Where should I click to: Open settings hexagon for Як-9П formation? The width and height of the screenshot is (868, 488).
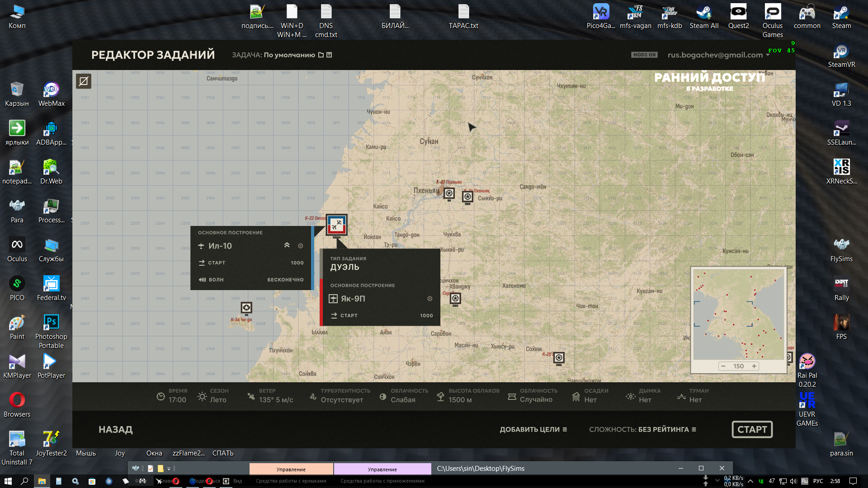pyautogui.click(x=430, y=299)
